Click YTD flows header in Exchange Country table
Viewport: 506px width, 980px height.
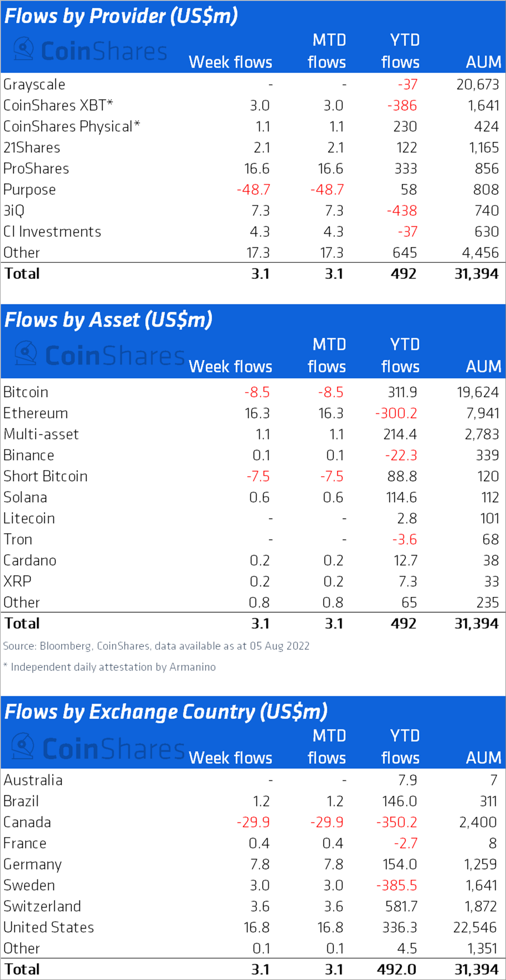(x=400, y=747)
